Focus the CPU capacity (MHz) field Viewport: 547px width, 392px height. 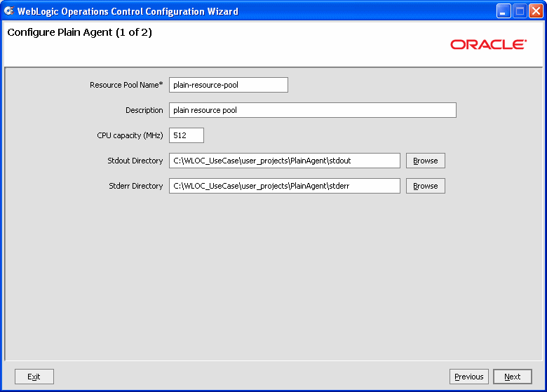(x=187, y=135)
